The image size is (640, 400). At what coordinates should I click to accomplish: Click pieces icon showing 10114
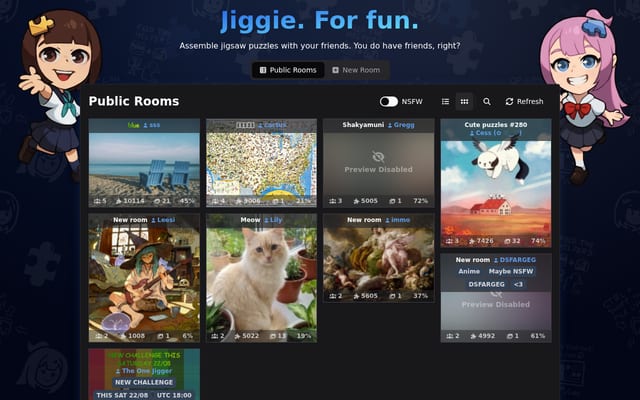(x=119, y=201)
